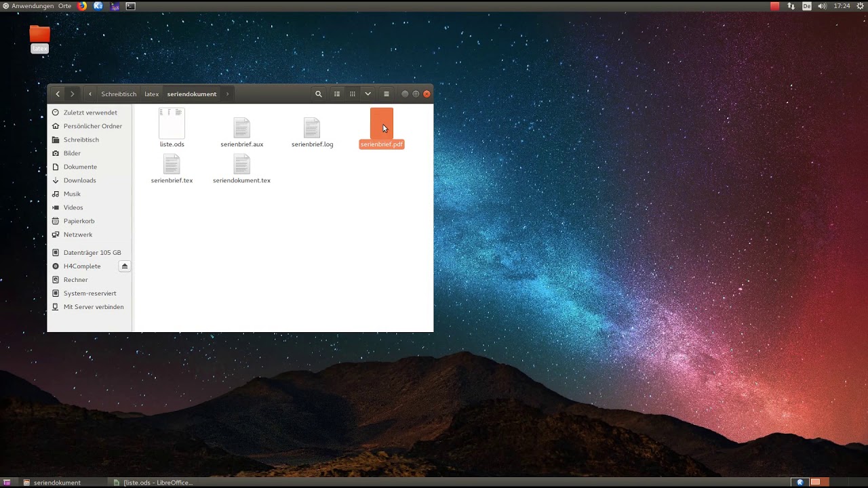This screenshot has height=488, width=868.
Task: Switch to list view in file manager
Action: pos(337,94)
